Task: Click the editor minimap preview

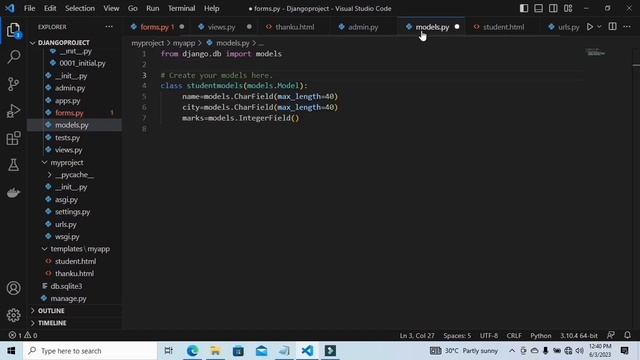Action: coord(595,52)
